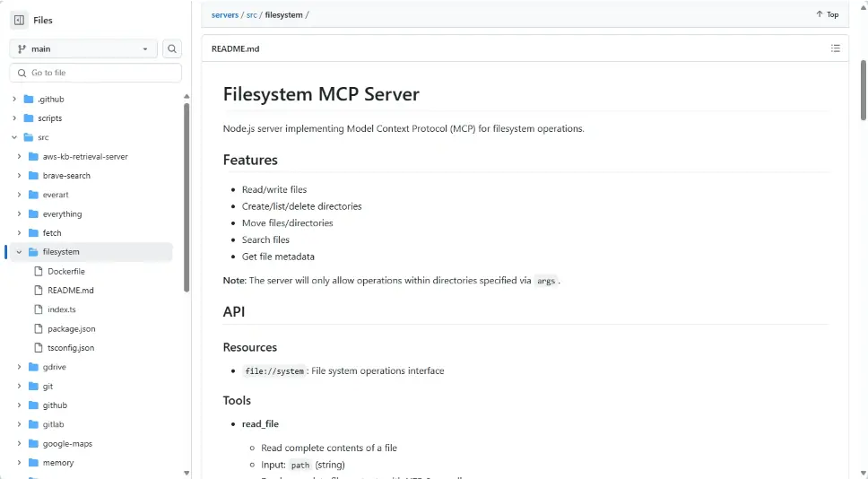This screenshot has height=479, width=868.
Task: Select tsconfig.json in the file tree
Action: tap(70, 347)
